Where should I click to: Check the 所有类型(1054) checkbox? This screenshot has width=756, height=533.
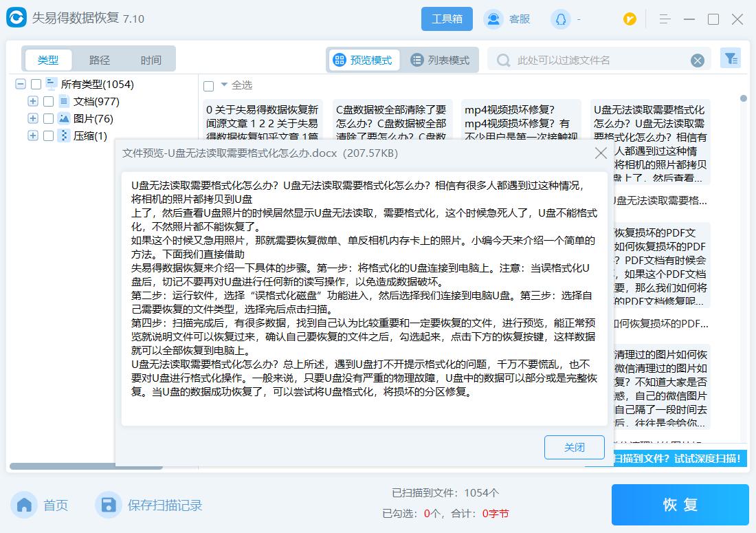click(36, 83)
